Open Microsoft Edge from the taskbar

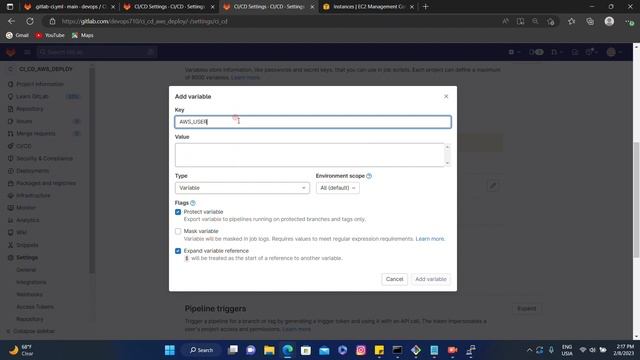(x=287, y=350)
